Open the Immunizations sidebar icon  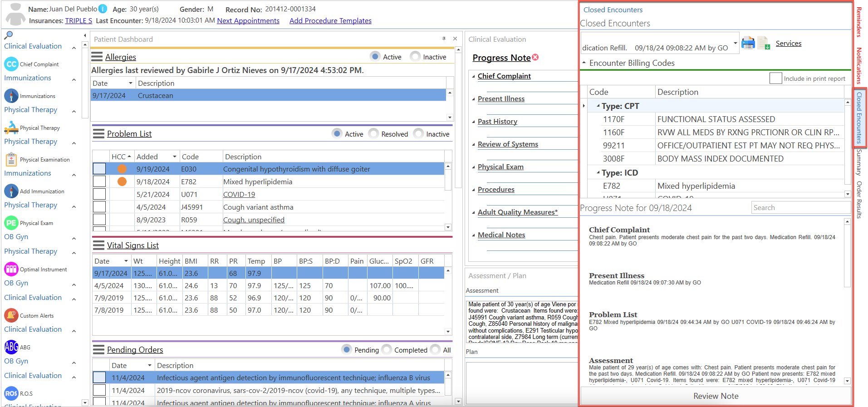(x=11, y=96)
